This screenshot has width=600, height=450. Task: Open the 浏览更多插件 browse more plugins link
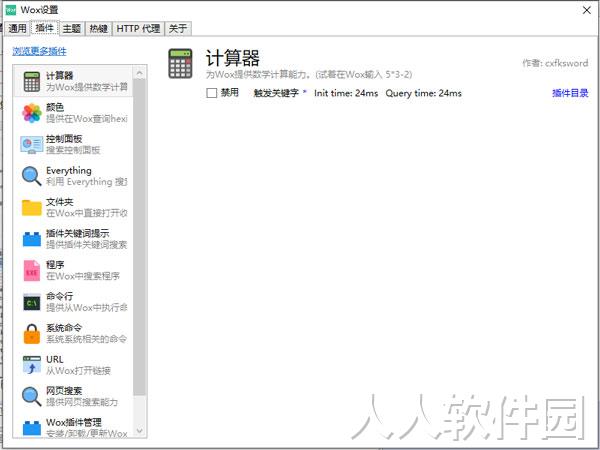tap(39, 51)
